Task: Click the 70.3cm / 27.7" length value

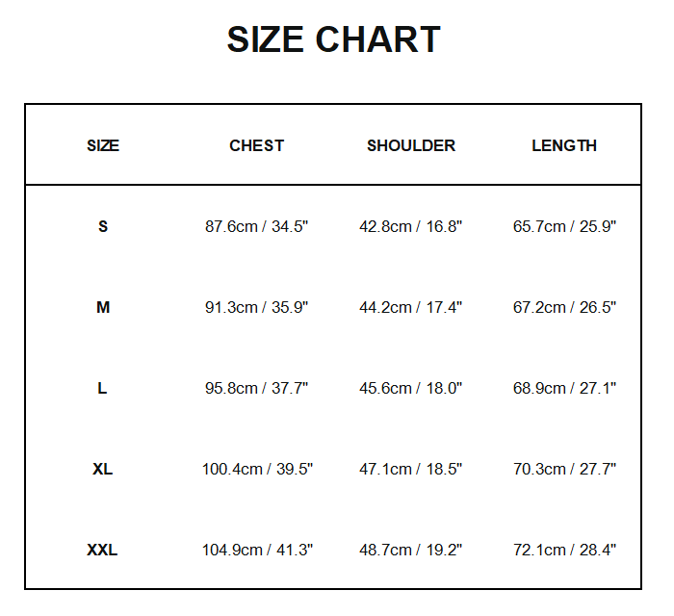Action: click(564, 470)
